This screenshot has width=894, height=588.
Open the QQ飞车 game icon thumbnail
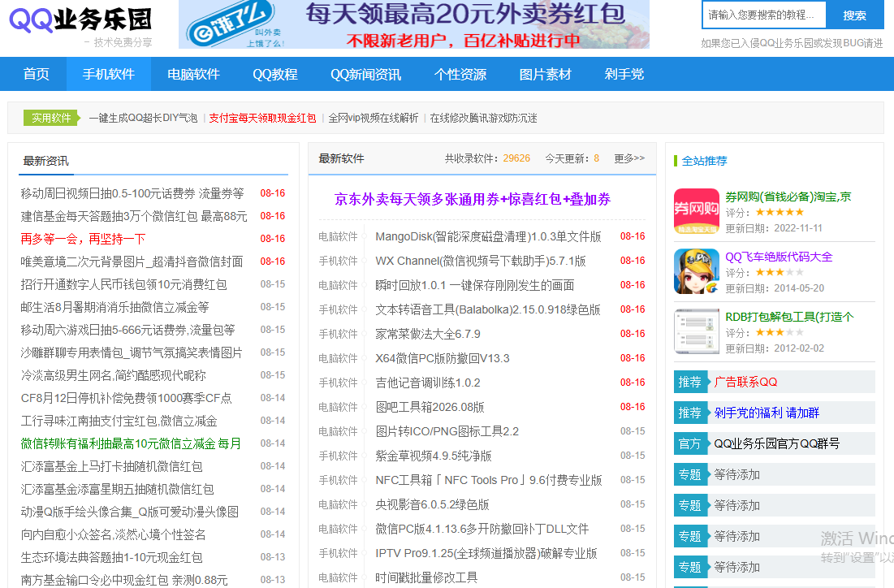[697, 271]
